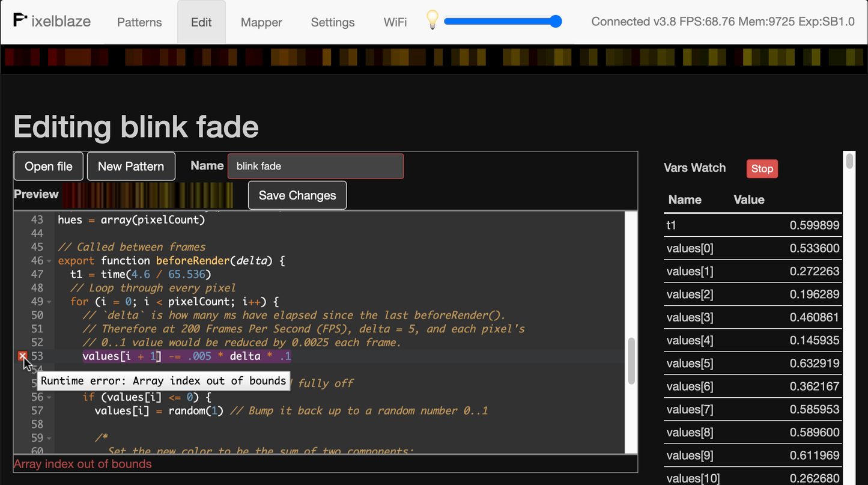Collapse the for loop at line 49
The width and height of the screenshot is (868, 485).
click(x=49, y=302)
